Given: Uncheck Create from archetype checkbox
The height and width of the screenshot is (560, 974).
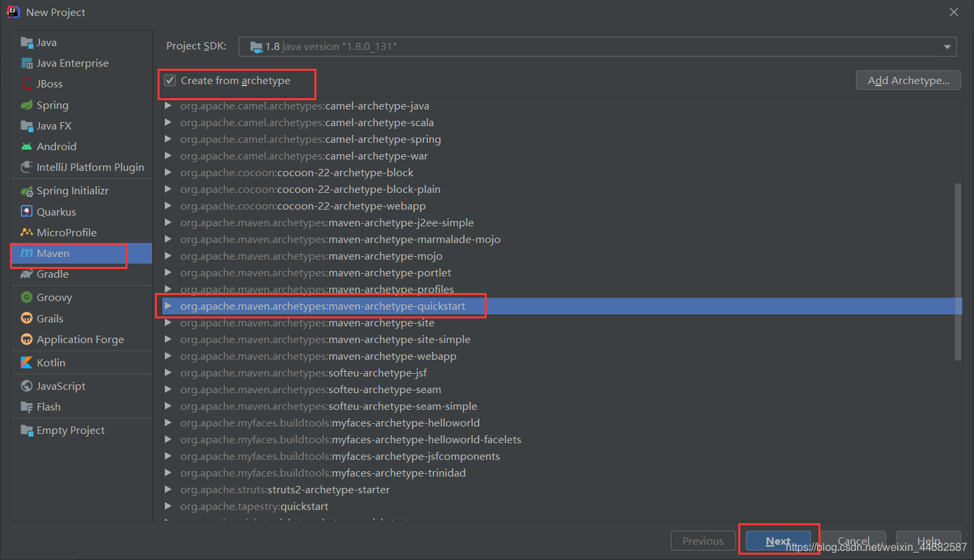Looking at the screenshot, I should pos(170,80).
